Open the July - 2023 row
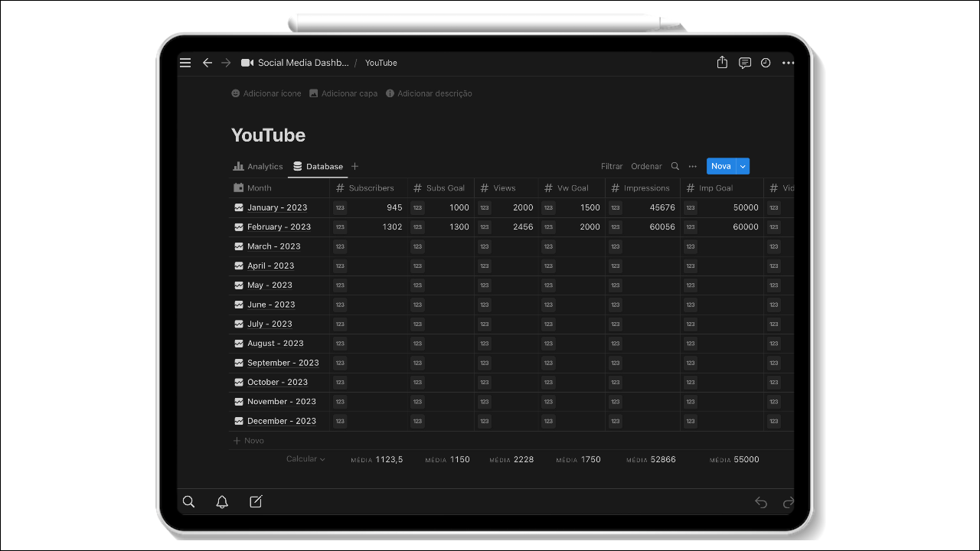 [x=269, y=324]
